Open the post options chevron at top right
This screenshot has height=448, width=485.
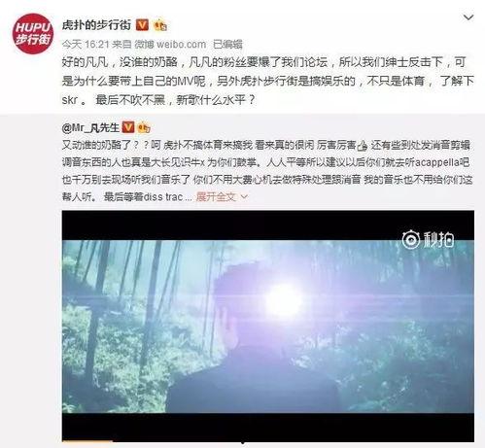[468, 17]
